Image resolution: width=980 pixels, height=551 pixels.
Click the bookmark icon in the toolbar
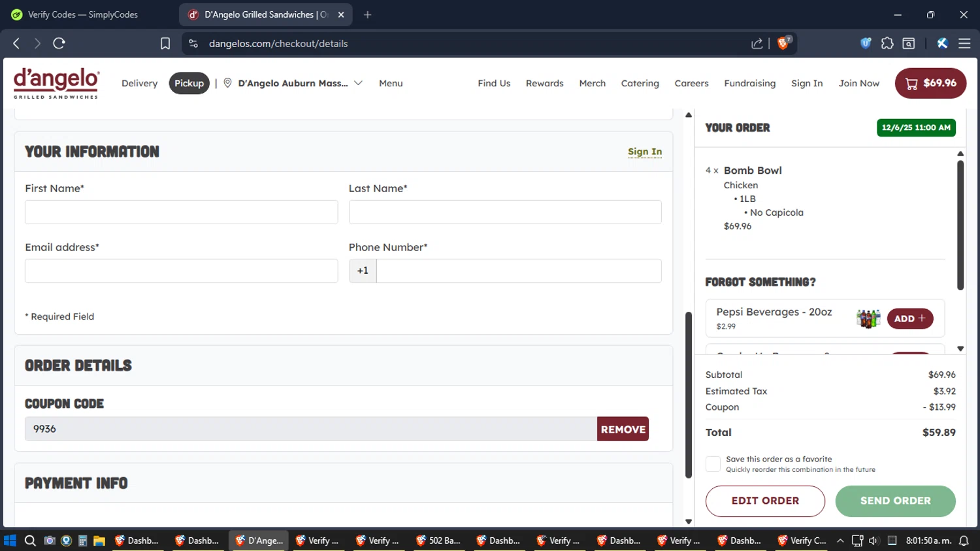165,43
